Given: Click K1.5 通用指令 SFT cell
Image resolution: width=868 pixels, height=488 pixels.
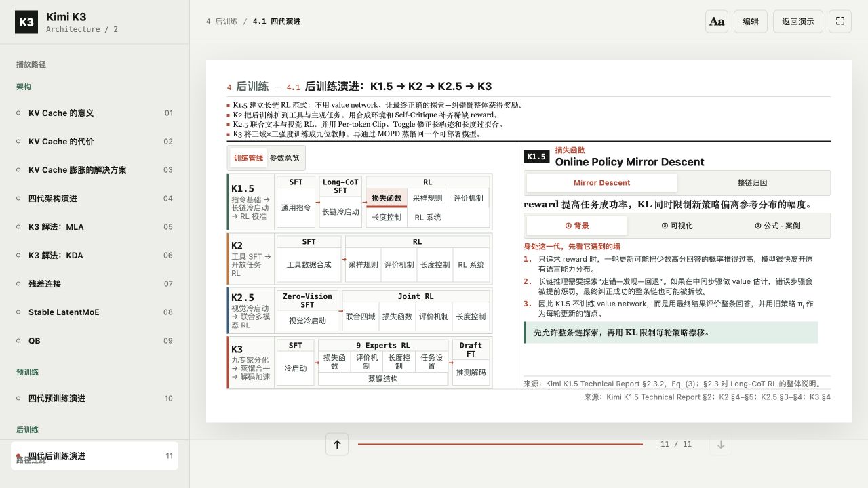Looking at the screenshot, I should (296, 208).
